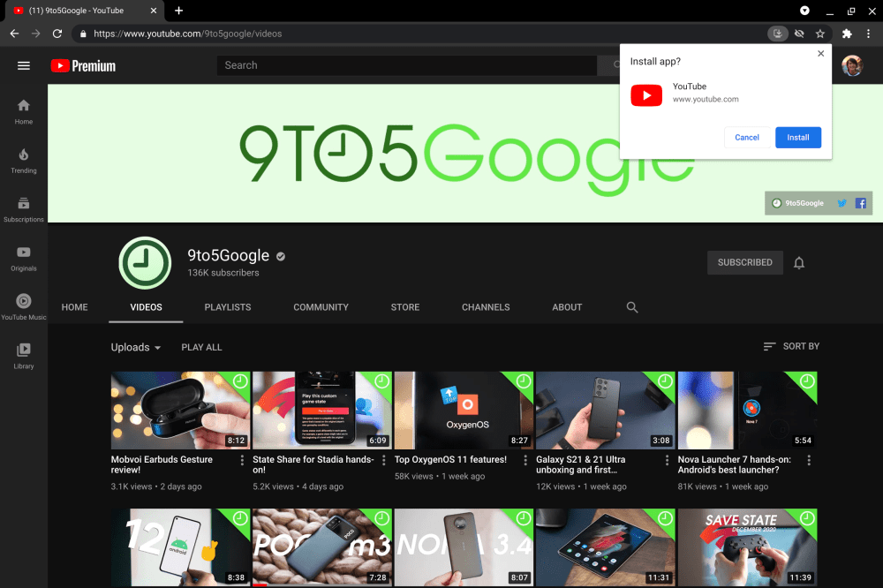Image resolution: width=883 pixels, height=588 pixels.
Task: Select Trending in the left sidebar
Action: click(x=23, y=159)
